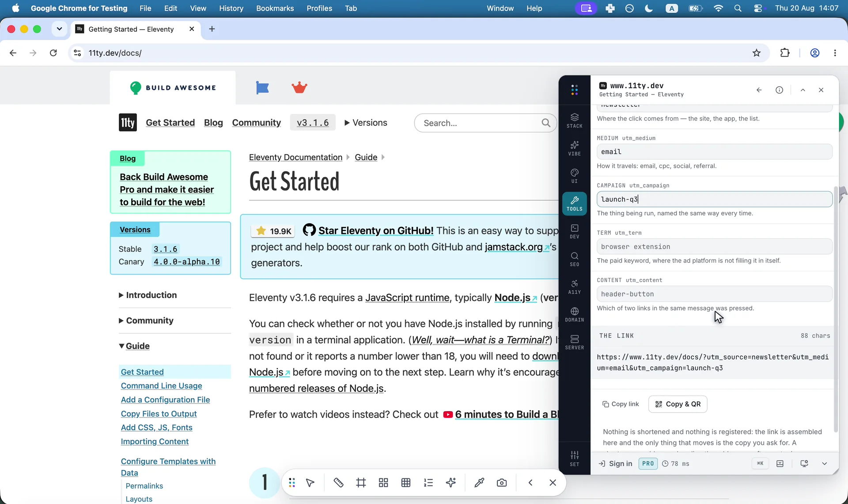Reload the page
The width and height of the screenshot is (848, 504).
tap(53, 53)
